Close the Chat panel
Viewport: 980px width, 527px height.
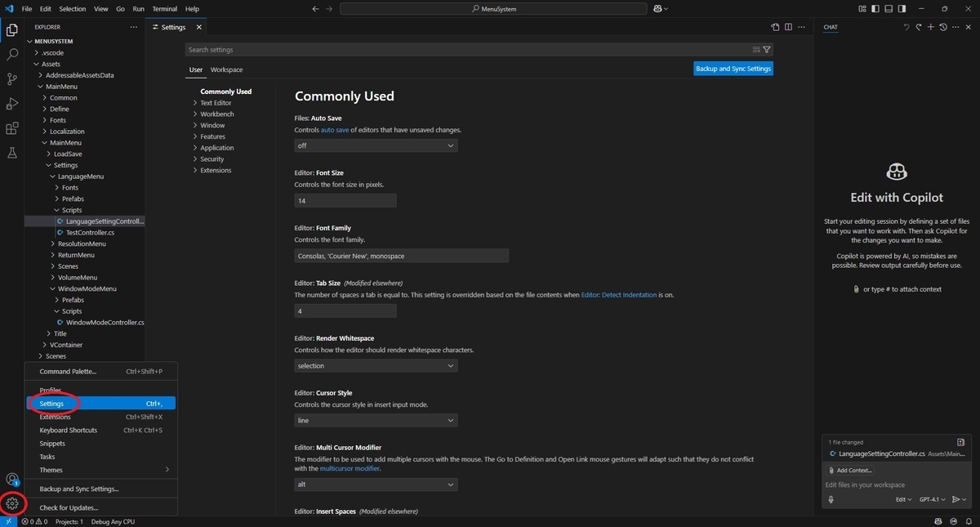(969, 27)
